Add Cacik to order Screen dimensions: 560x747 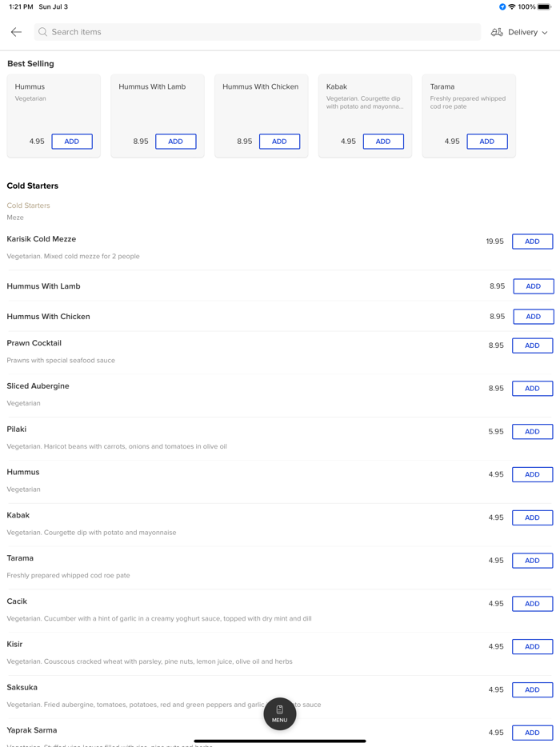532,604
